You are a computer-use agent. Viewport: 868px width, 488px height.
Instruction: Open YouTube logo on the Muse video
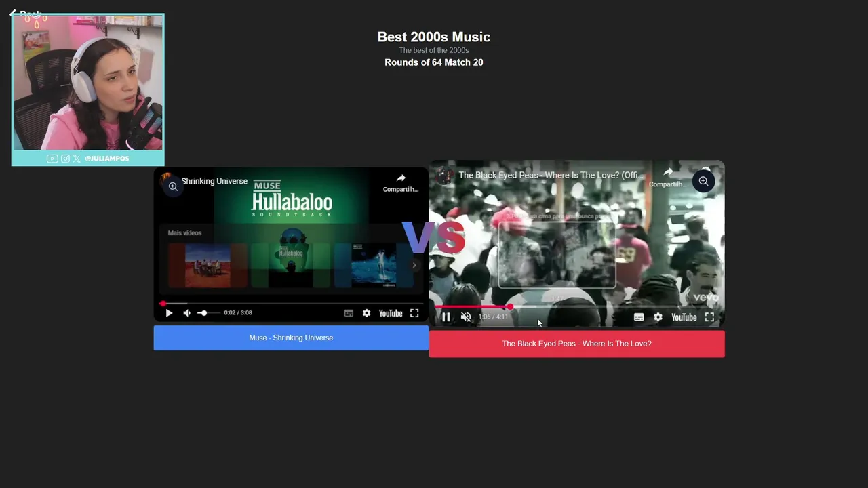click(391, 313)
